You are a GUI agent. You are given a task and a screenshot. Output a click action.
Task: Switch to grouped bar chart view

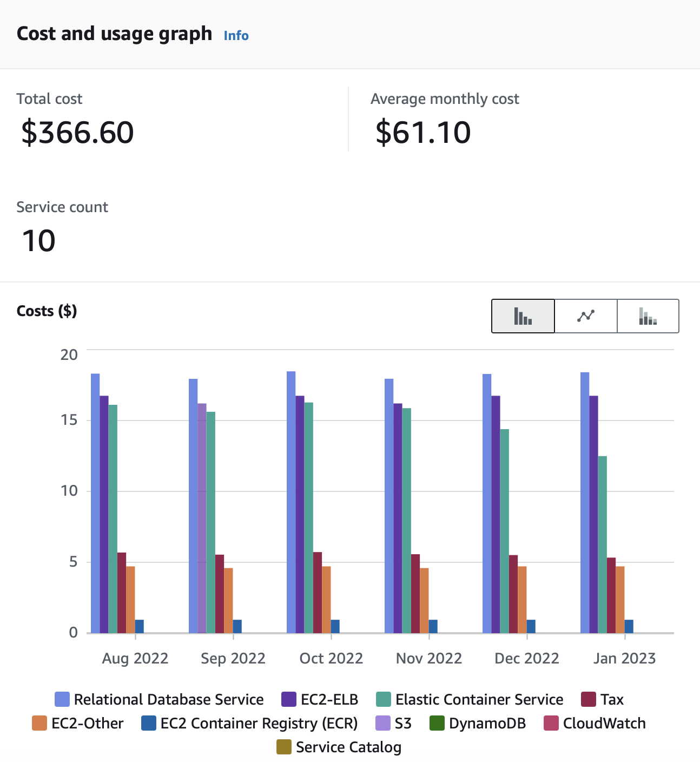[x=523, y=316]
